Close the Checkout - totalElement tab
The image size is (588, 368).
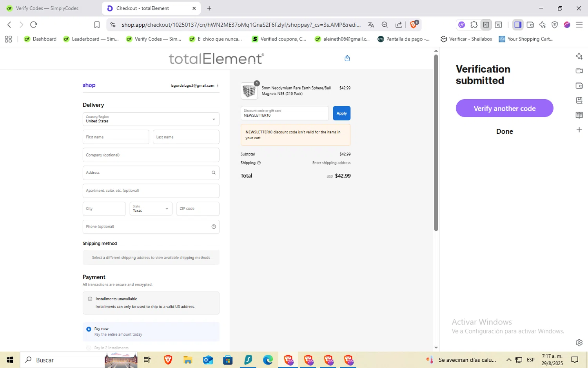[194, 8]
